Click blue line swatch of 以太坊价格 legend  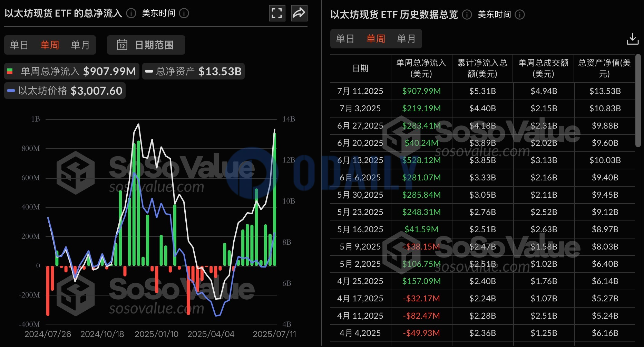(11, 91)
